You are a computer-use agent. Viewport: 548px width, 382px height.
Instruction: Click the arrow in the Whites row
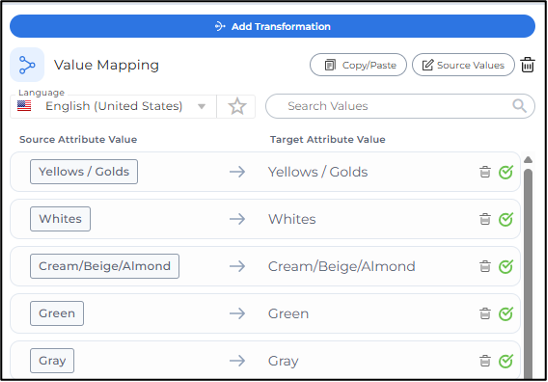pos(237,219)
